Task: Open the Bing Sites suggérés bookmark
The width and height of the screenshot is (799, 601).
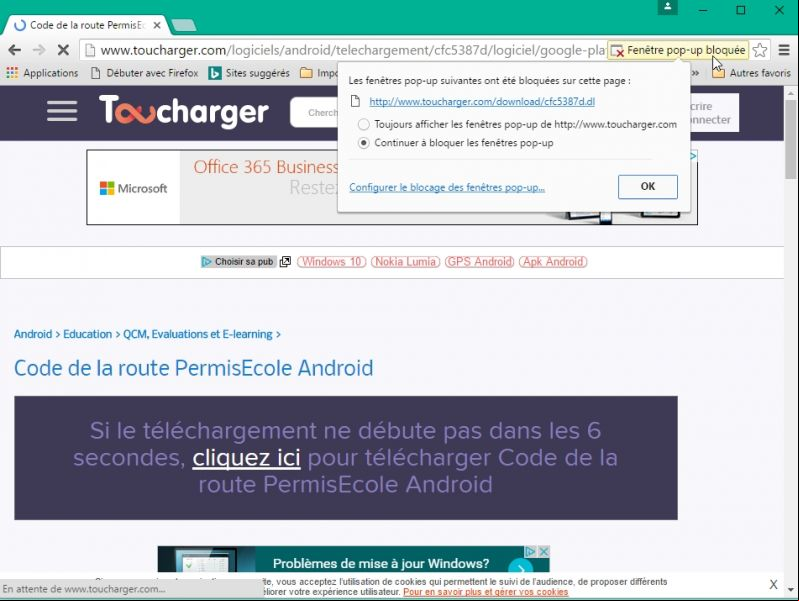Action: coord(249,73)
